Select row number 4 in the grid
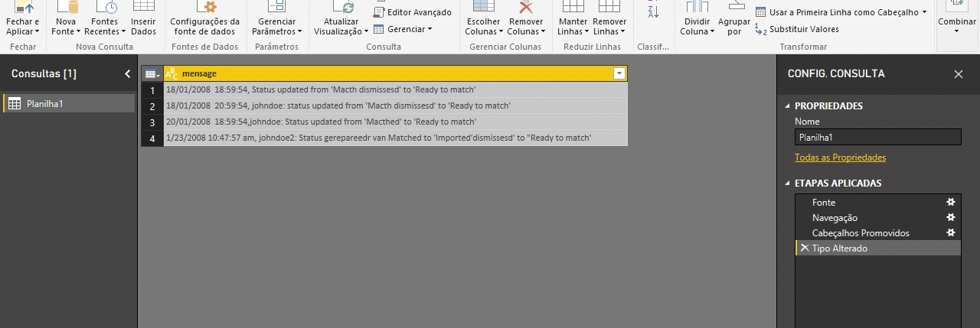This screenshot has height=328, width=980. pos(152,138)
